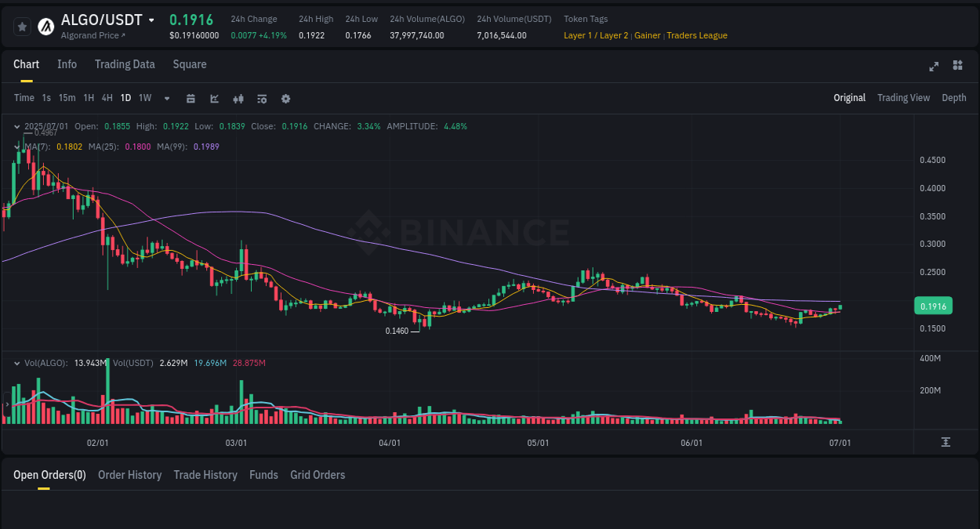Open the extra timeframe intervals dropdown

165,98
